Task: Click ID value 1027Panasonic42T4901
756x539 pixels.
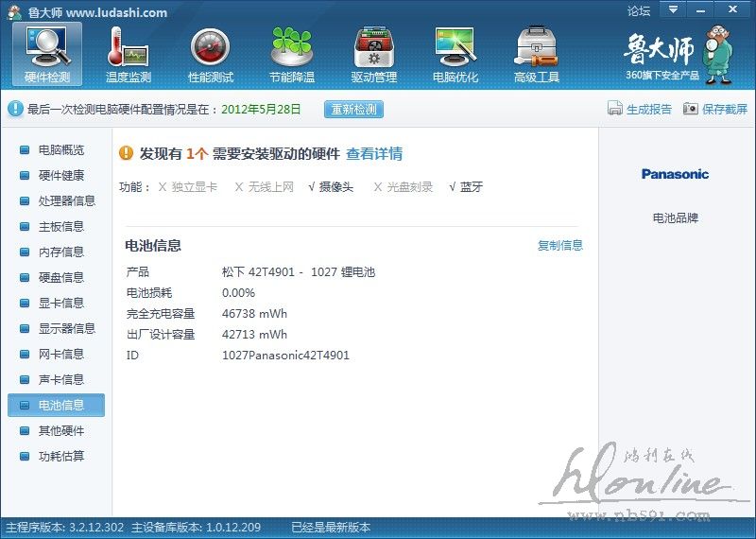Action: pyautogui.click(x=285, y=356)
